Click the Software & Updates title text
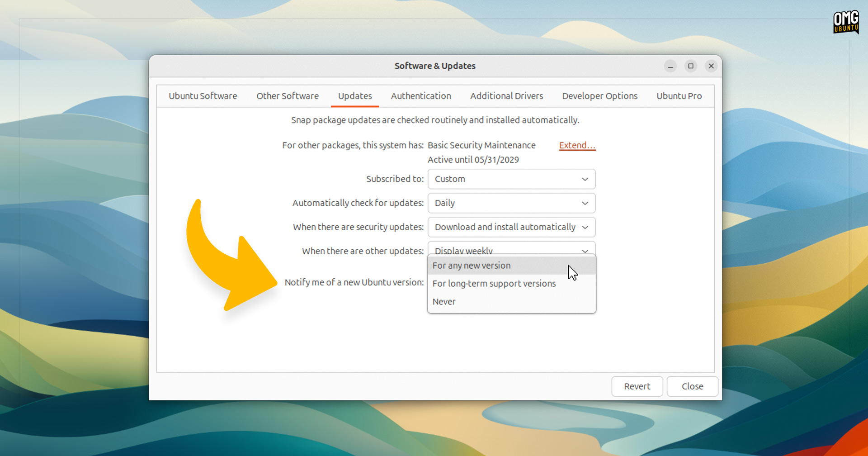Viewport: 868px width, 456px height. click(x=435, y=66)
